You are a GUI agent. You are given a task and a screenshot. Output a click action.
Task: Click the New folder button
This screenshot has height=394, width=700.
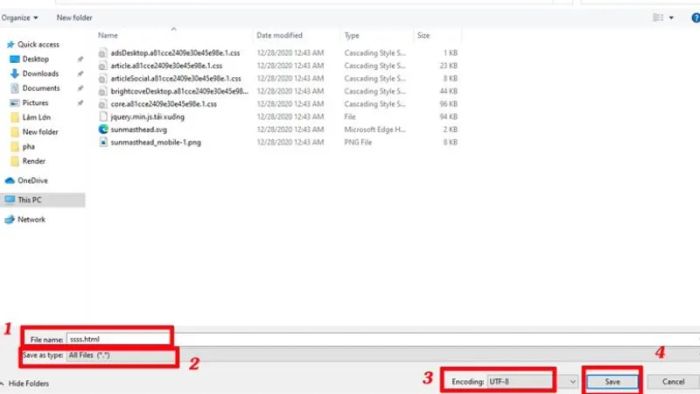click(x=74, y=18)
